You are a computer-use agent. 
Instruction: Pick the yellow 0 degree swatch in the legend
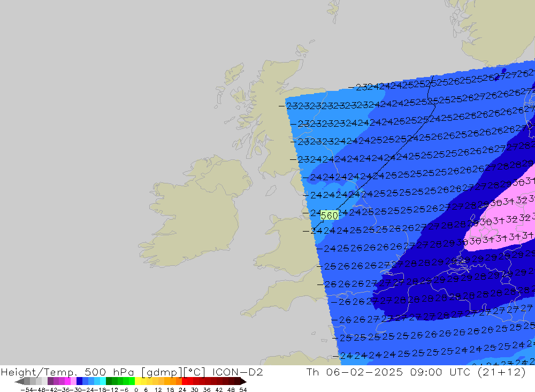pyautogui.click(x=138, y=381)
